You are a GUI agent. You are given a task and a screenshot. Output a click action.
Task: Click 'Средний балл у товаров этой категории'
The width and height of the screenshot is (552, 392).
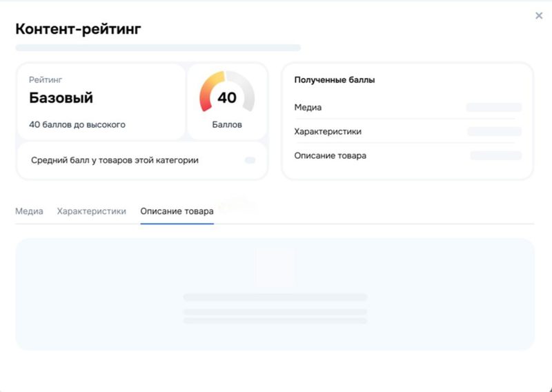(x=115, y=160)
